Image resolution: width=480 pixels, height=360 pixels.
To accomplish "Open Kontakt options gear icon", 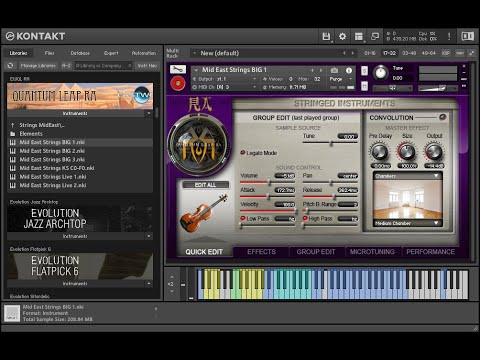I will coord(342,36).
